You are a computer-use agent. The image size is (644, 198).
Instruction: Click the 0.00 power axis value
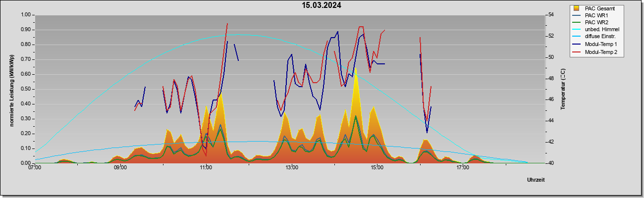25,163
